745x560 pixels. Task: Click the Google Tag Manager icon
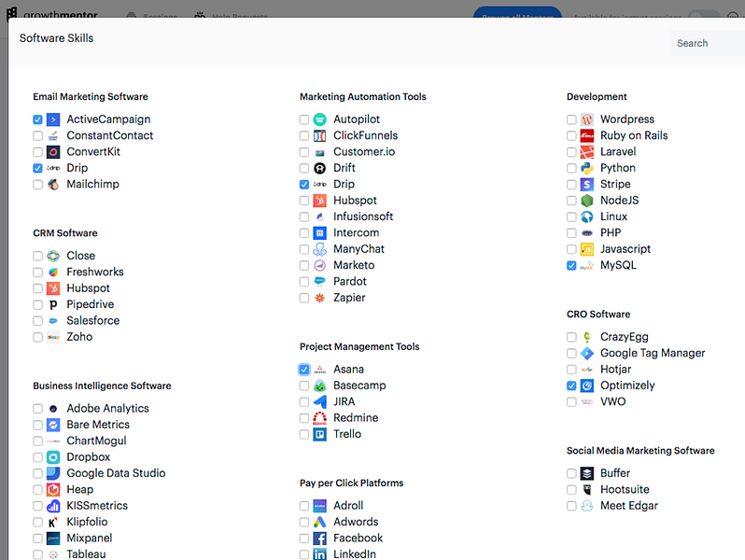(587, 354)
